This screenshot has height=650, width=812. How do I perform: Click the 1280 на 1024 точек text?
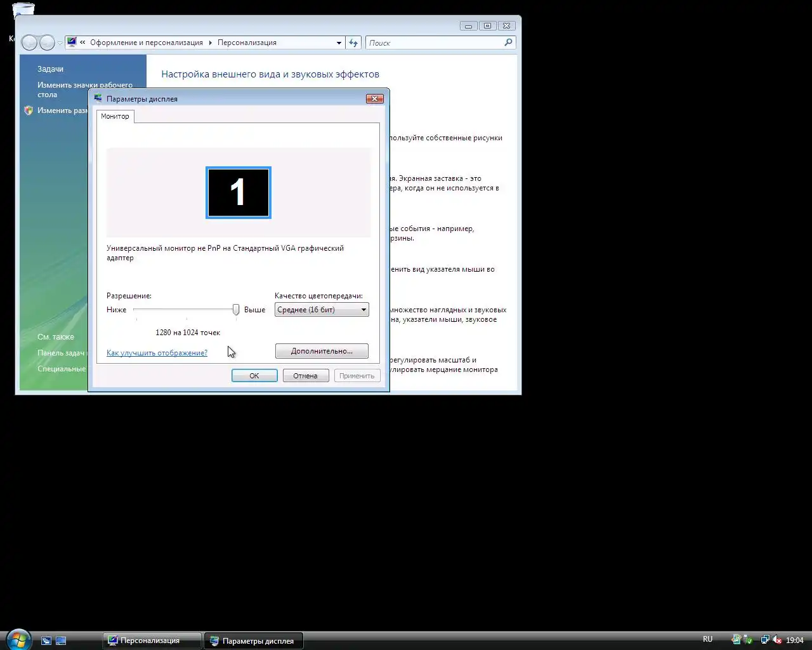pos(188,333)
